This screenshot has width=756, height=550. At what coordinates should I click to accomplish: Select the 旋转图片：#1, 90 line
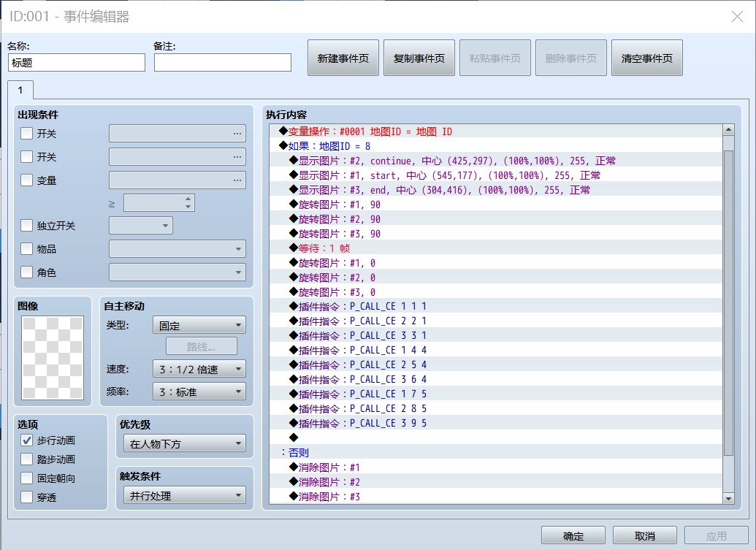pos(496,205)
